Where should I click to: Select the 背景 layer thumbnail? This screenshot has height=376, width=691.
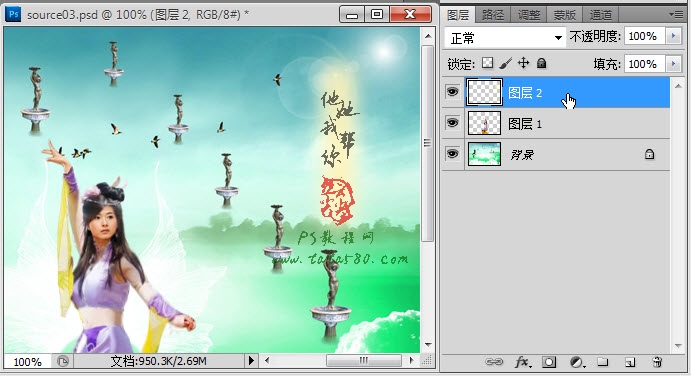click(x=484, y=154)
